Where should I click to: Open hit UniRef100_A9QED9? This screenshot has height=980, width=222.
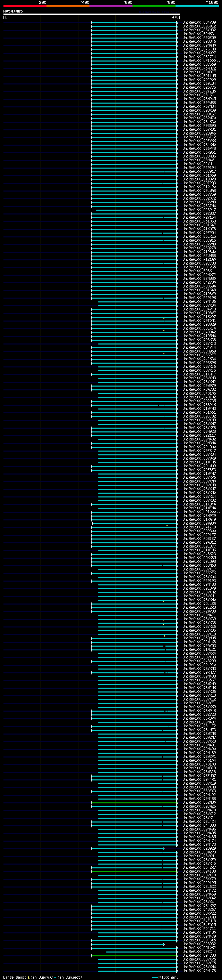(x=199, y=38)
